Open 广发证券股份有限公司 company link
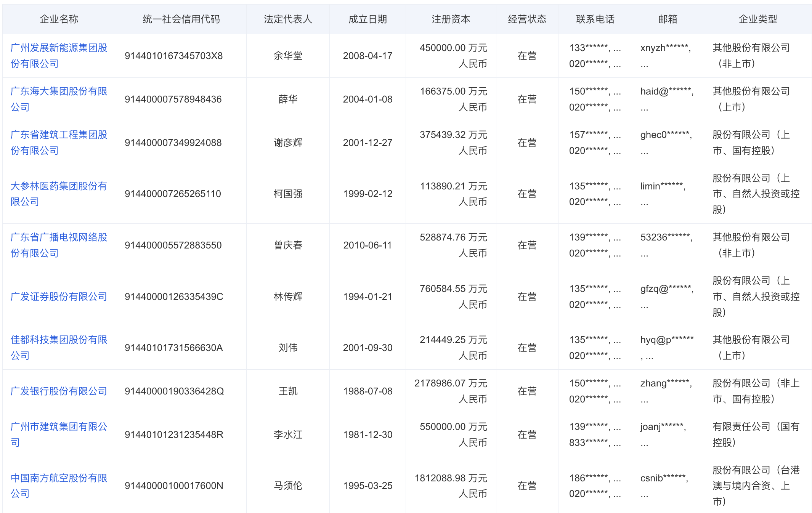The height and width of the screenshot is (513, 812). (x=59, y=297)
